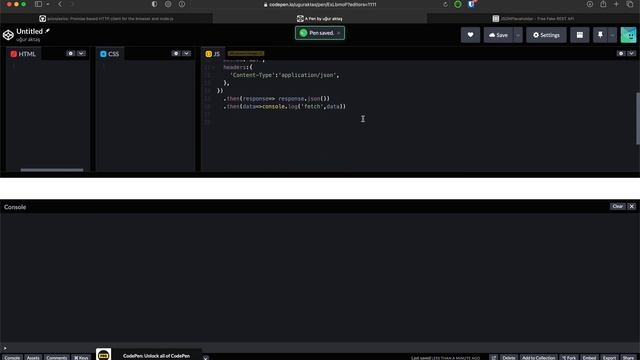This screenshot has width=640, height=360.
Task: Click Safari share icon
Action: point(603,4)
